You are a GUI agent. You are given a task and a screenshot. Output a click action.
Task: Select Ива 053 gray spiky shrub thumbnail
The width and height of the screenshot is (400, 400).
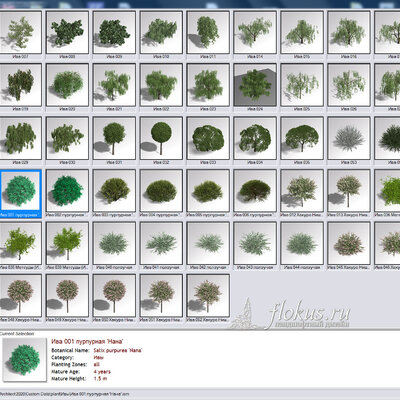(349, 138)
